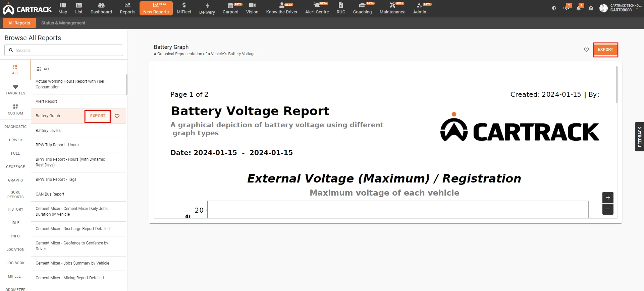Open the New Reports tab

coord(156,8)
